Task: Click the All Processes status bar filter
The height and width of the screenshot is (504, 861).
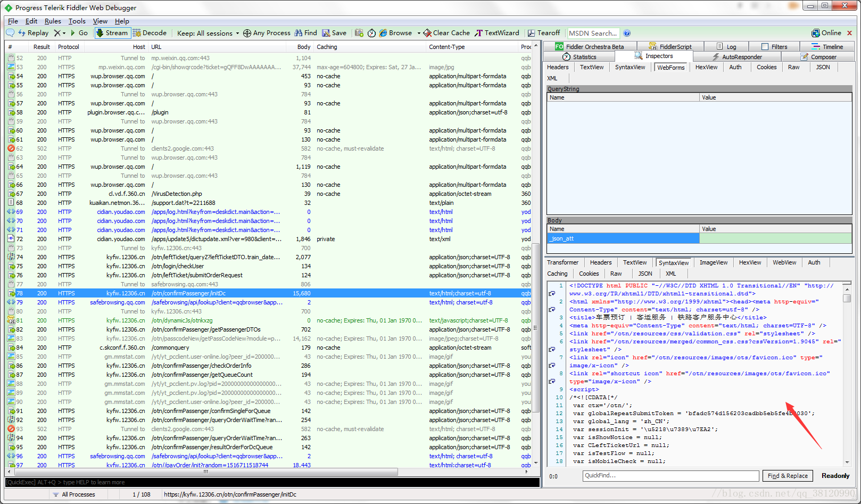Action: coord(74,494)
